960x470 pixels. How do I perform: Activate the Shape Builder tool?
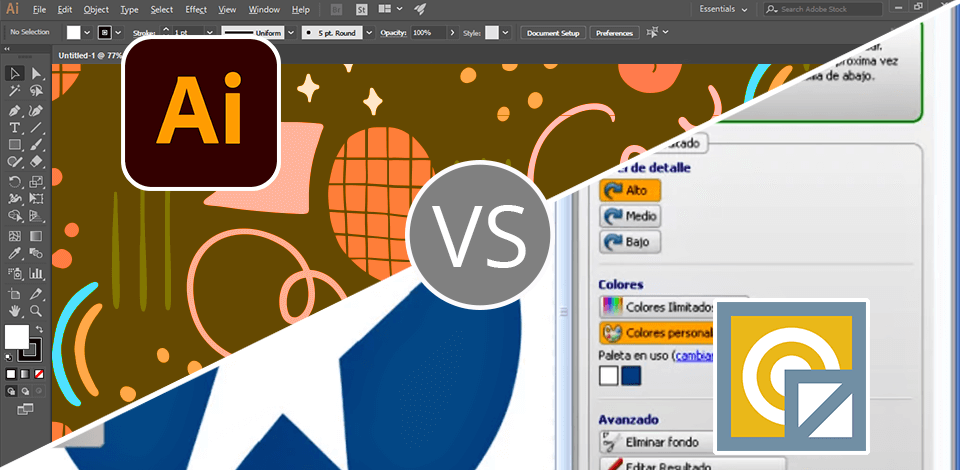point(15,216)
